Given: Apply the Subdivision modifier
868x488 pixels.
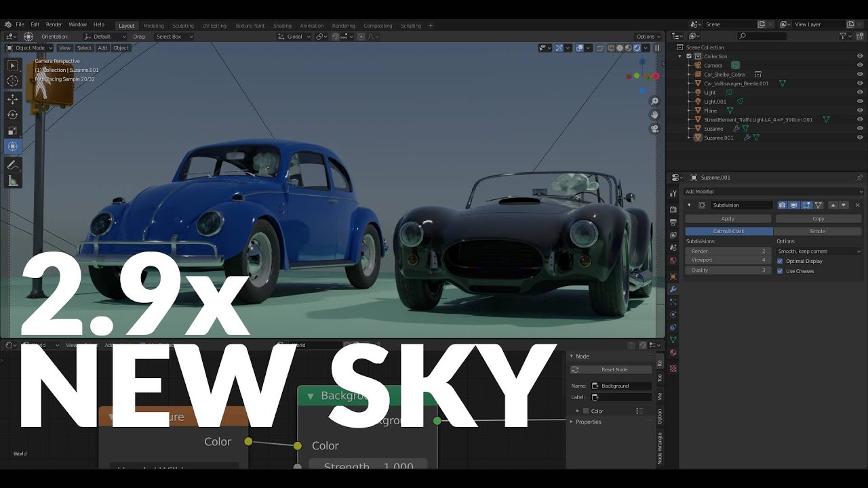Looking at the screenshot, I should click(x=728, y=219).
